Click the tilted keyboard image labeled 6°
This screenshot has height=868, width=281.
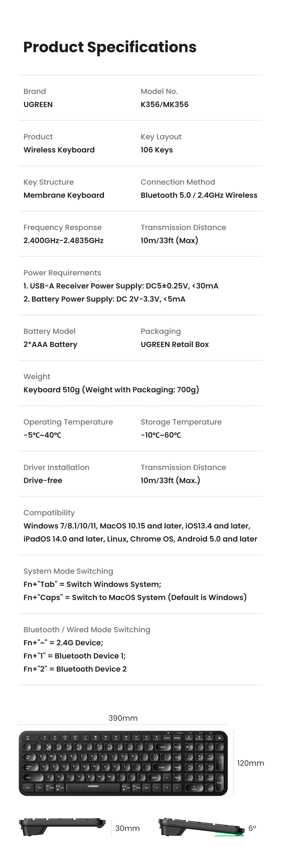pyautogui.click(x=202, y=827)
